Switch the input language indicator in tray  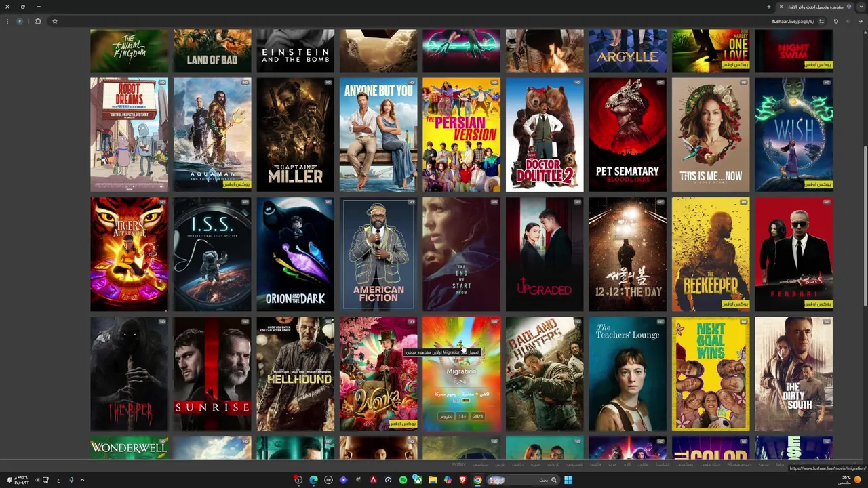[x=58, y=481]
